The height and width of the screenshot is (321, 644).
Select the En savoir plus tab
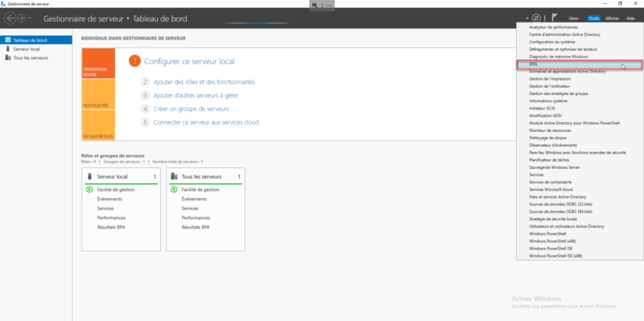[x=98, y=126]
